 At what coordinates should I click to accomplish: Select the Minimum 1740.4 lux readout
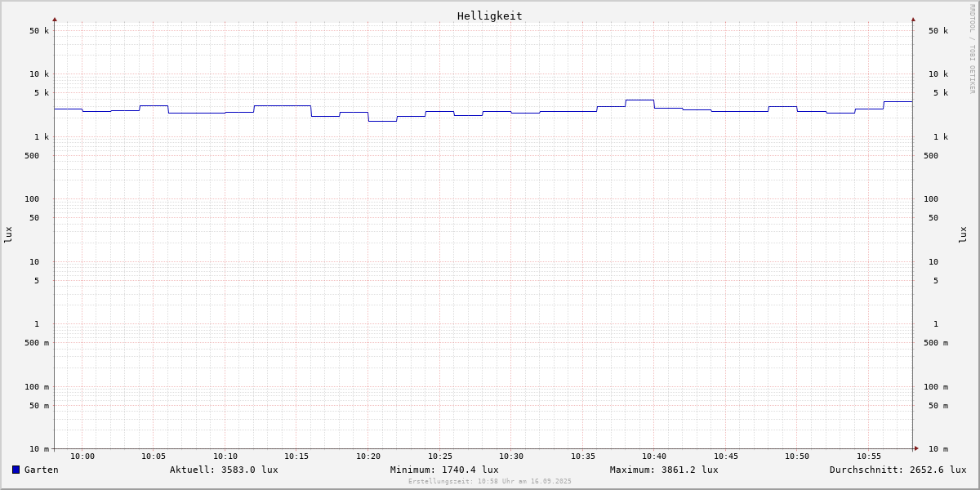[x=444, y=470]
